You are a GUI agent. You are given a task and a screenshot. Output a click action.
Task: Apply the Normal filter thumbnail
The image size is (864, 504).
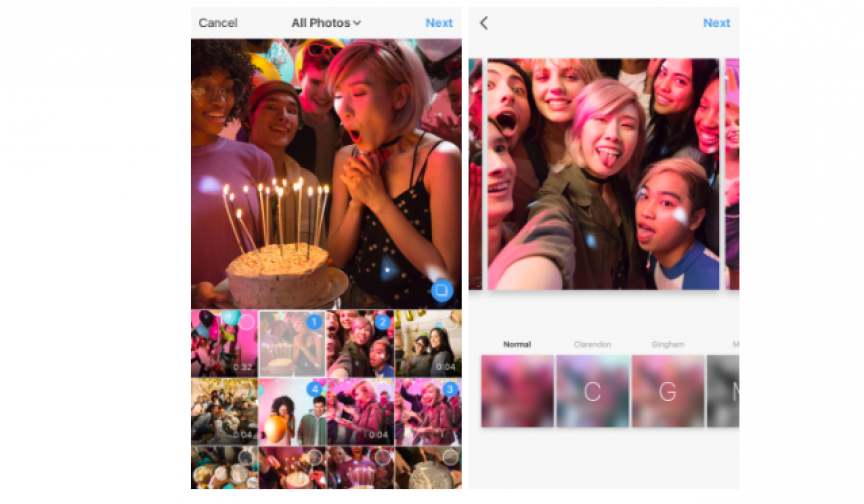517,391
